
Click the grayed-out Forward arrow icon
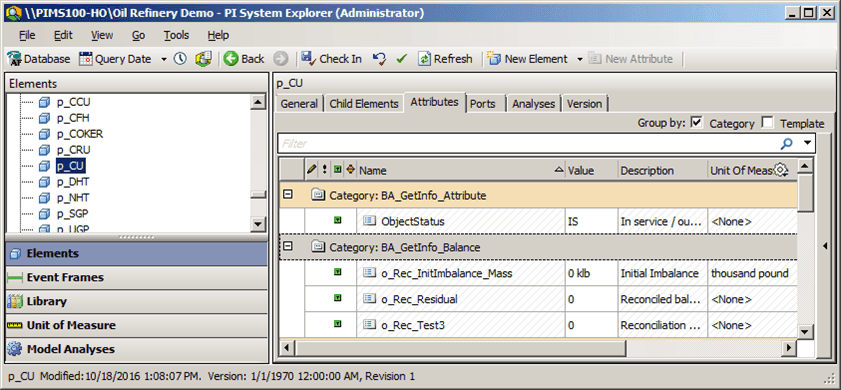(x=282, y=59)
